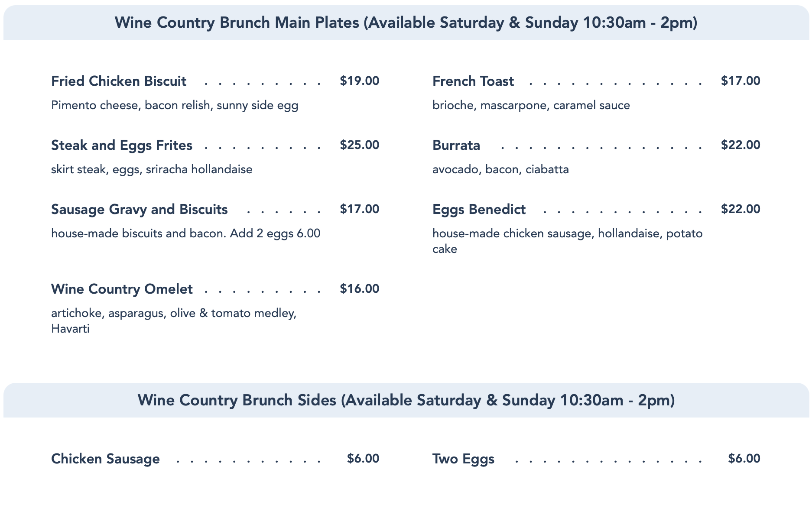The image size is (812, 518).
Task: Select the $25.00 steak price
Action: pos(359,145)
